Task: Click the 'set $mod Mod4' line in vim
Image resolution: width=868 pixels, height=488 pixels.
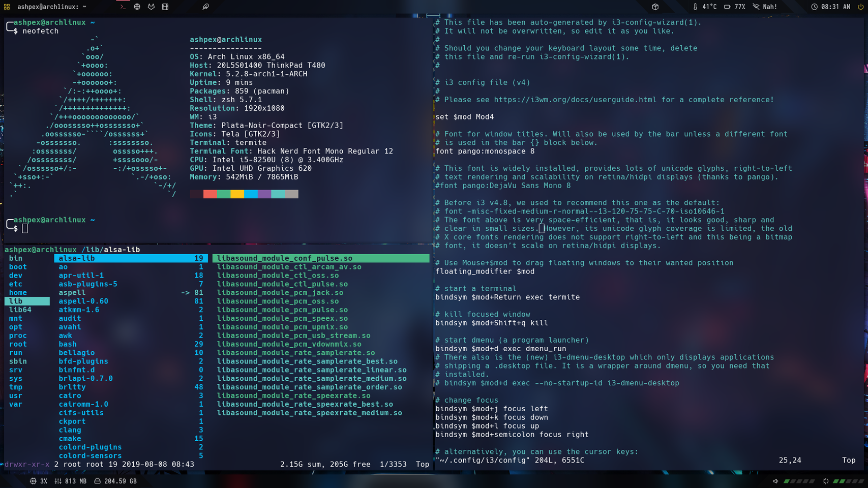Action: click(x=464, y=117)
